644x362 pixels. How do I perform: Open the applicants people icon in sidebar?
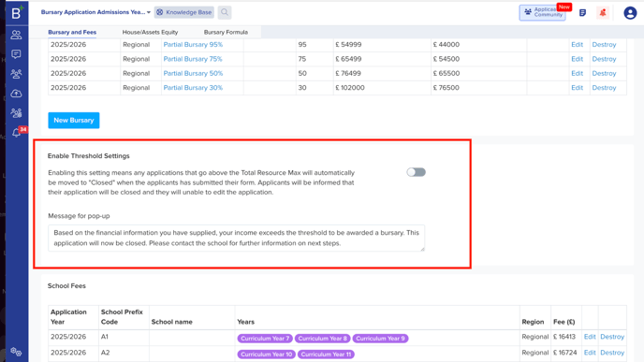point(16,35)
